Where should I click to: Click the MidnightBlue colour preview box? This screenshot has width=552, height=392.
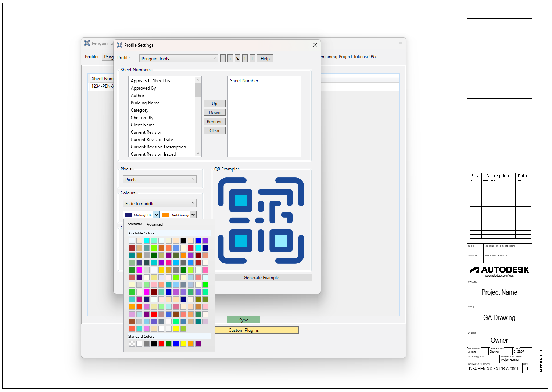pyautogui.click(x=129, y=215)
